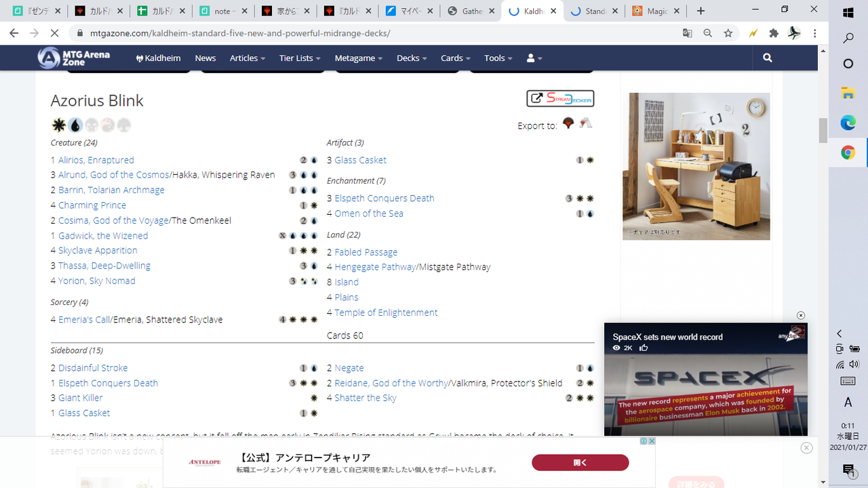Click the MTG Arena Zone logo
Screen dimensions: 868x488
point(73,58)
